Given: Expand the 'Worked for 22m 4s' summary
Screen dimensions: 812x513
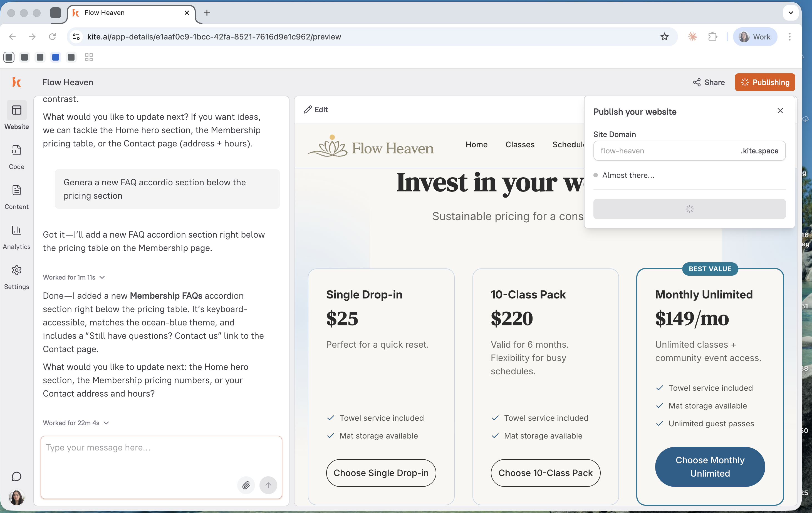Looking at the screenshot, I should [x=106, y=423].
